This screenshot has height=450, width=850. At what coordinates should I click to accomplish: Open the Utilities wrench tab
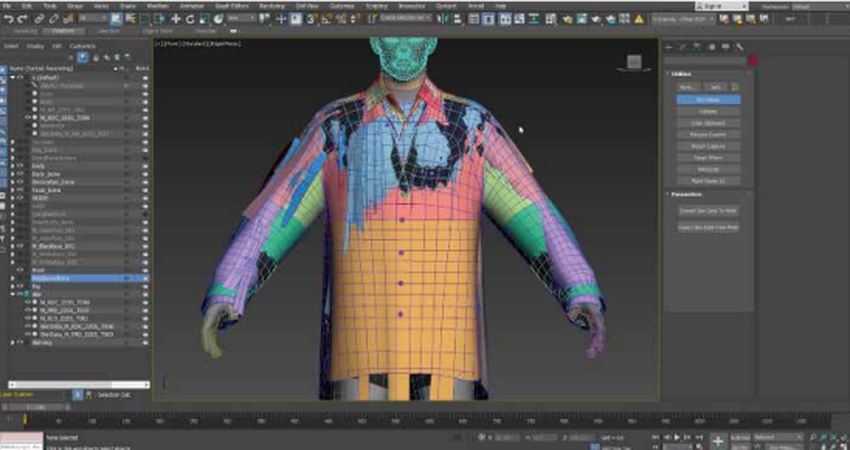pos(739,47)
